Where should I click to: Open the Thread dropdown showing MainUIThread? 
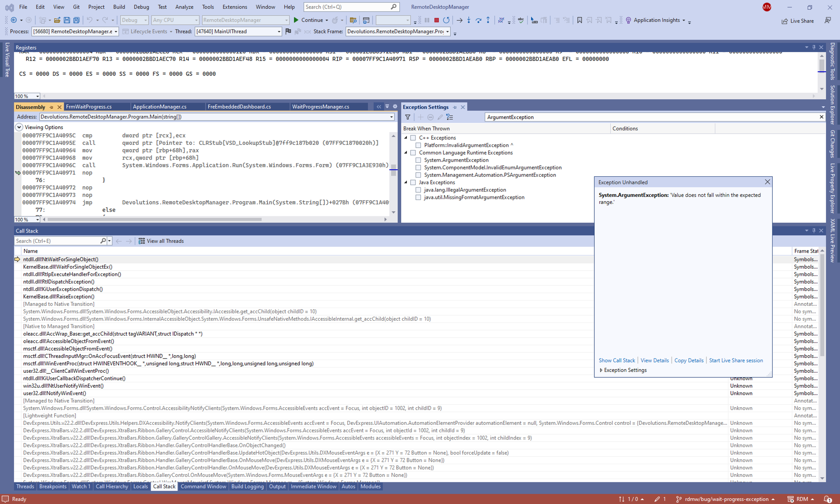[279, 32]
